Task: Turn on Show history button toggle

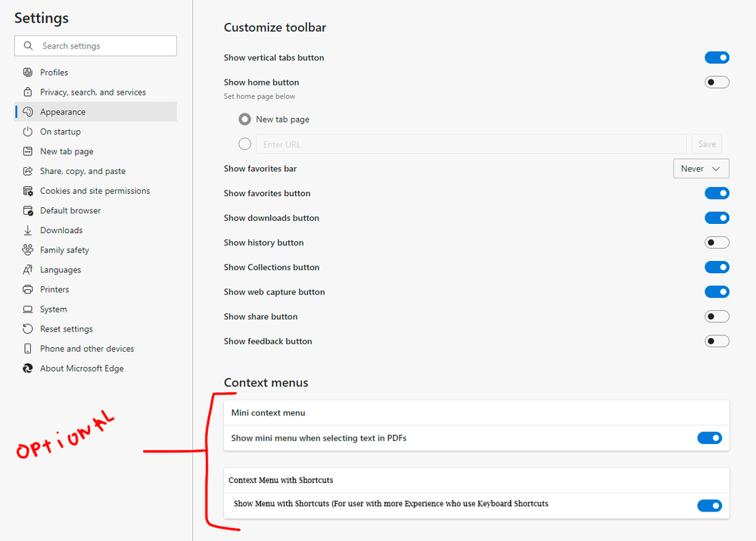Action: (x=717, y=243)
